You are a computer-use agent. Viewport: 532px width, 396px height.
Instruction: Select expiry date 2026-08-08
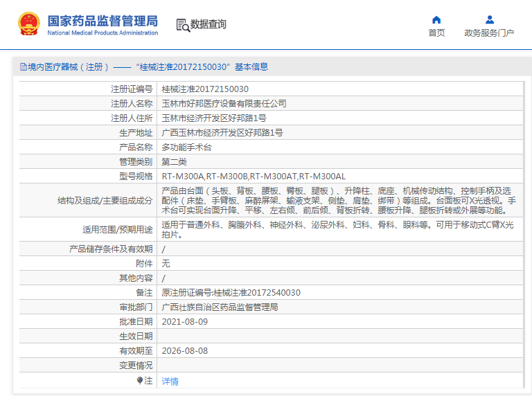pos(184,351)
